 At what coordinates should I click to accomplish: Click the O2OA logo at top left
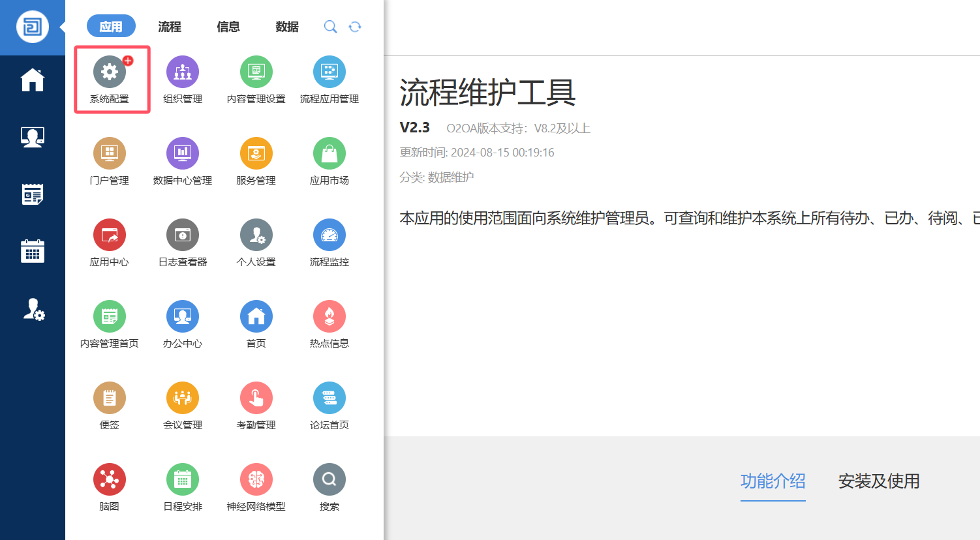pos(33,27)
